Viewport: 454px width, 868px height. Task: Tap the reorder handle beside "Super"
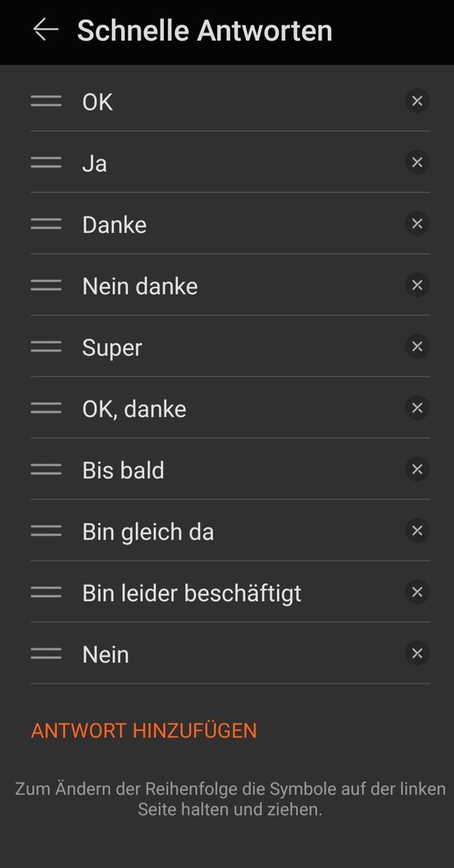[x=46, y=346]
